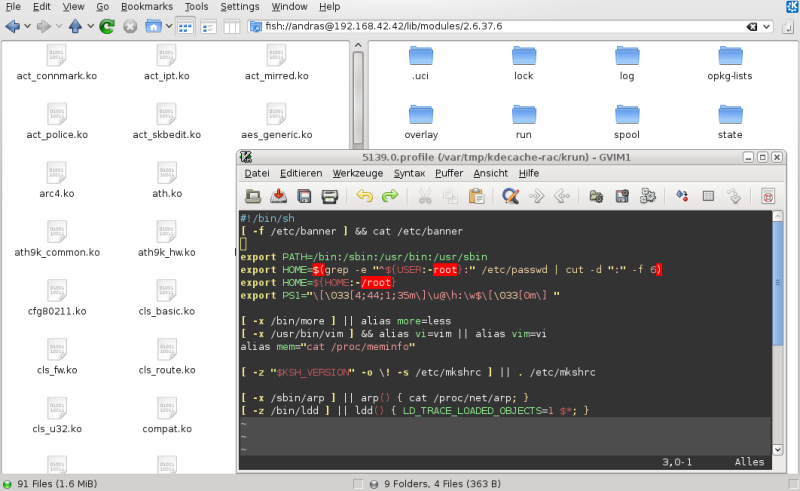Click GVIM run script gears icon
800x491 pixels.
point(647,196)
